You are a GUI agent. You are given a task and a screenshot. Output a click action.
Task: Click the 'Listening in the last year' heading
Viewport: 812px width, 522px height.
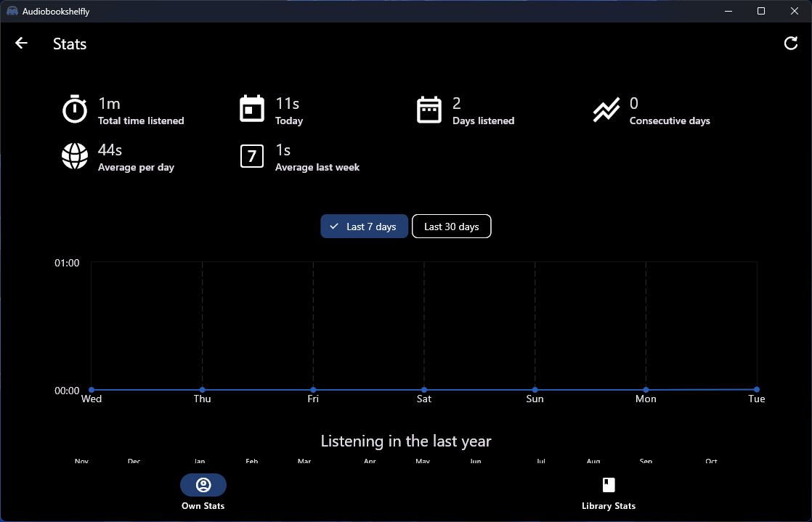406,441
